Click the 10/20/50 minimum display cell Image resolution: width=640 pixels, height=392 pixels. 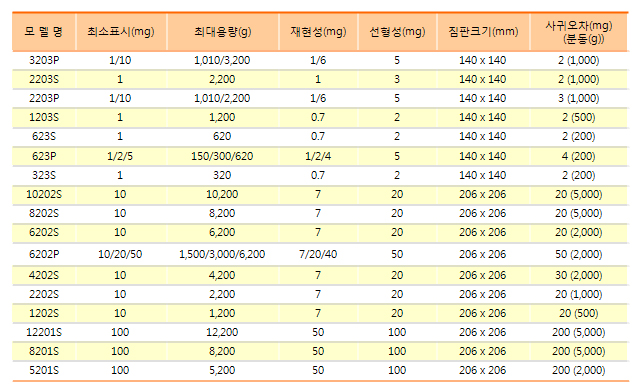click(120, 254)
